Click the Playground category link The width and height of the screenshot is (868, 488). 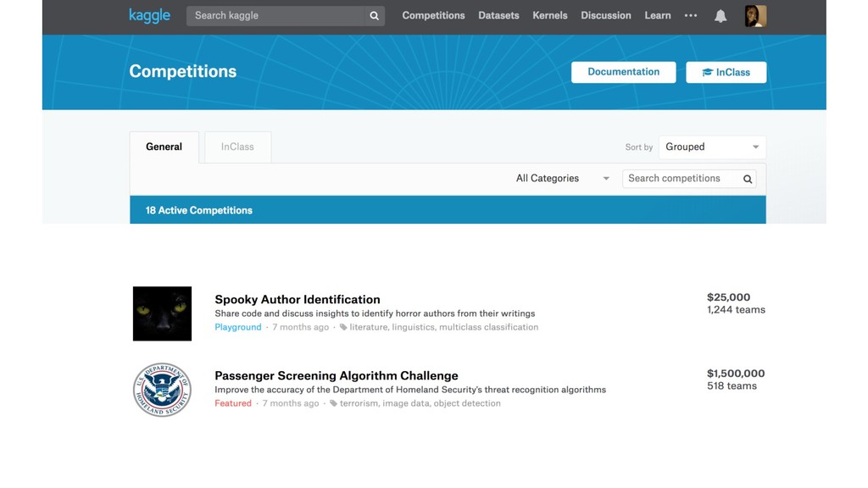coord(238,327)
